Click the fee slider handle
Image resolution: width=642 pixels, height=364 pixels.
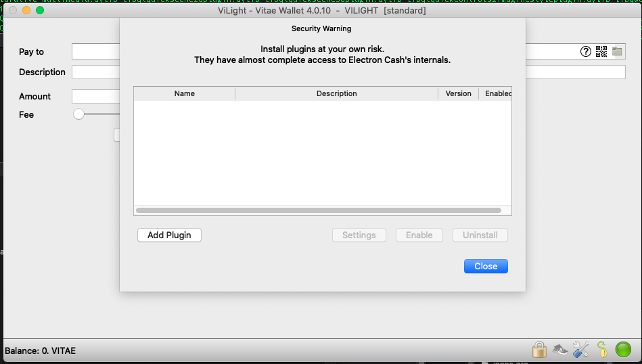(x=78, y=114)
